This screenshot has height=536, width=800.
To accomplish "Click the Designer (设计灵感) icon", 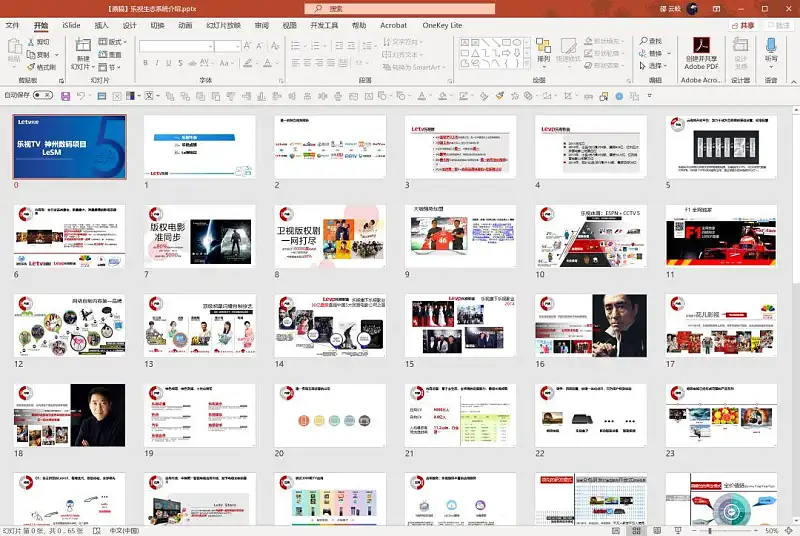I will pos(740,45).
